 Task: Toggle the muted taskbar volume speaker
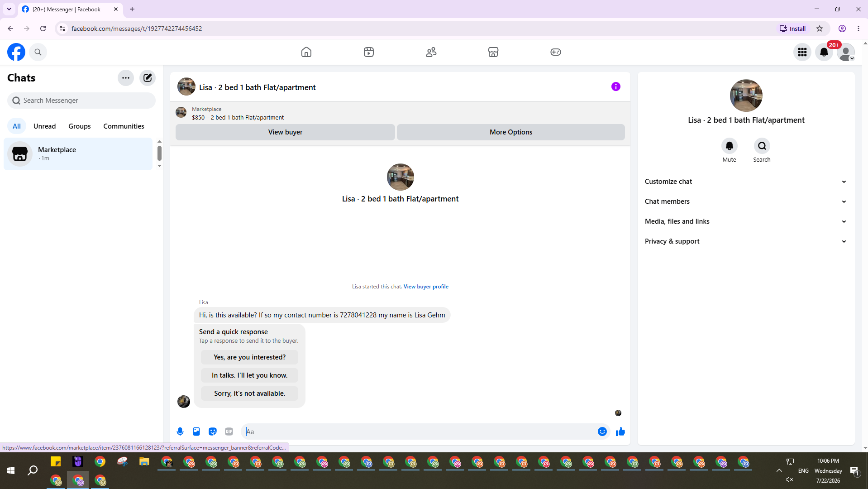[x=790, y=480]
